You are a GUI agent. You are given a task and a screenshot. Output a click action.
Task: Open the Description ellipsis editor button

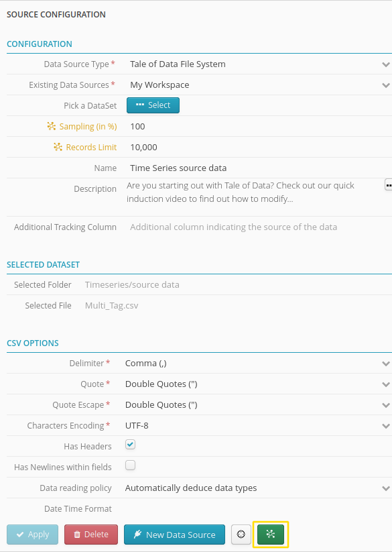tap(389, 185)
